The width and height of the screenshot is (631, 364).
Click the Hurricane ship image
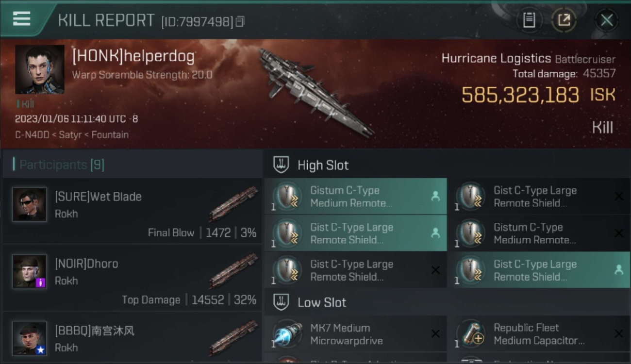point(315,92)
